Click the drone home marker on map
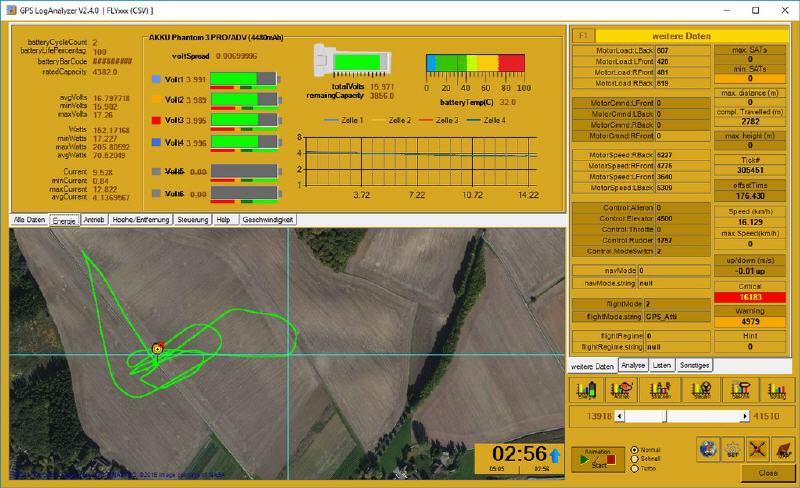This screenshot has height=488, width=800. tap(158, 349)
